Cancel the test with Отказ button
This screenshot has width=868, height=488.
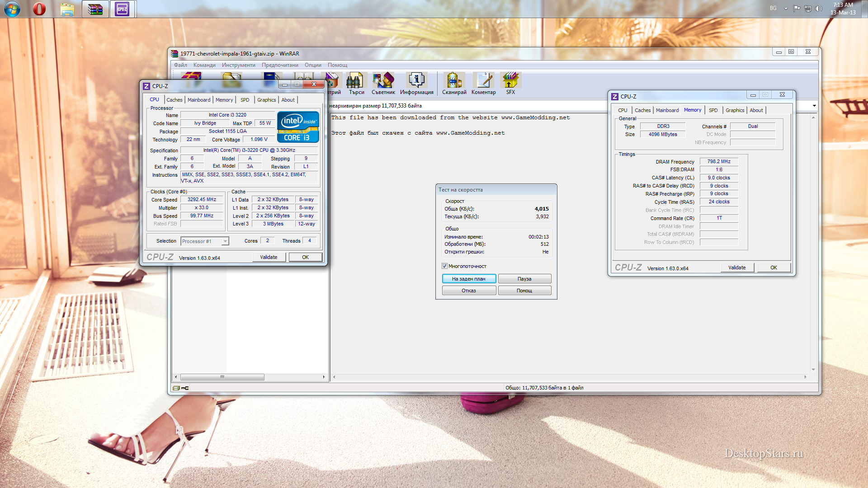469,291
